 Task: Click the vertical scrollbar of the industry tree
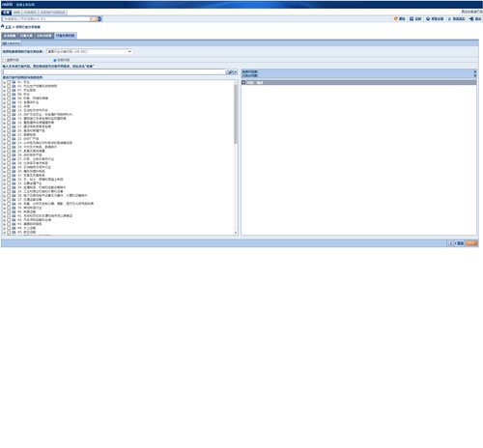click(x=236, y=157)
